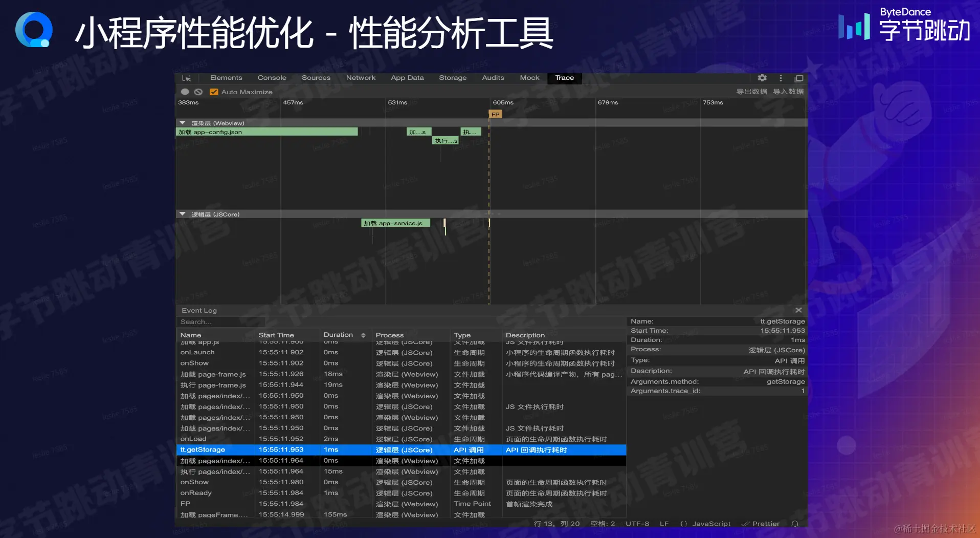
Task: Close the event details panel
Action: pos(798,310)
